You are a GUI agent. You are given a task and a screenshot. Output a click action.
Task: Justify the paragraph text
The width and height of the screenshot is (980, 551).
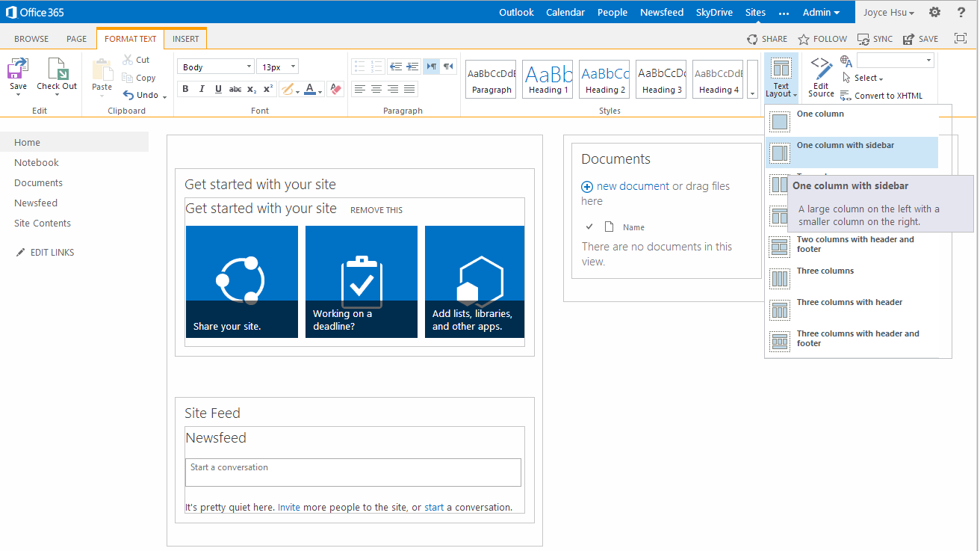tap(409, 89)
